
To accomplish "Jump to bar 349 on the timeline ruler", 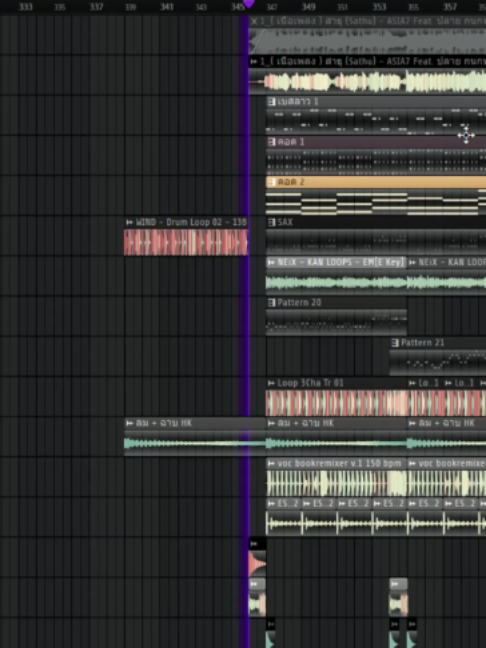I will click(x=308, y=7).
